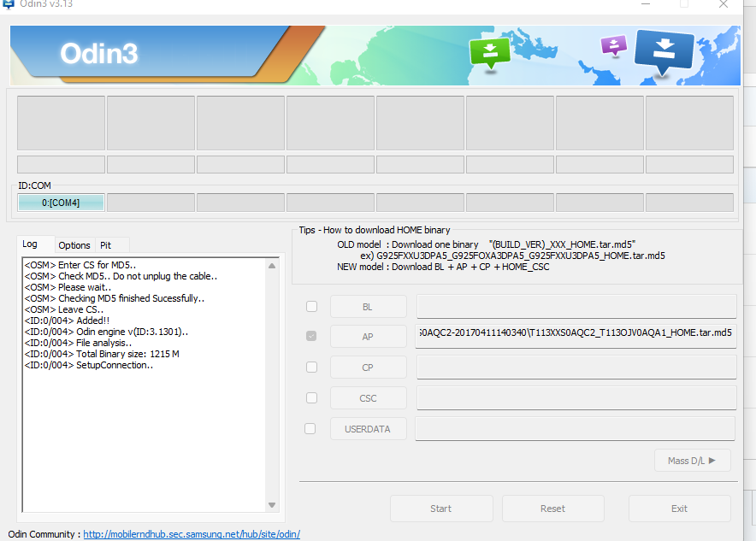Image resolution: width=756 pixels, height=541 pixels.
Task: Click the Odin3 logo in banner
Action: 99,54
